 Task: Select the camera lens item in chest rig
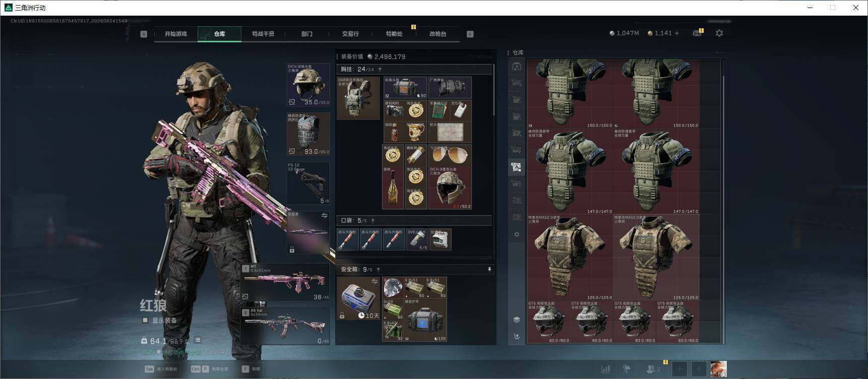tap(450, 88)
